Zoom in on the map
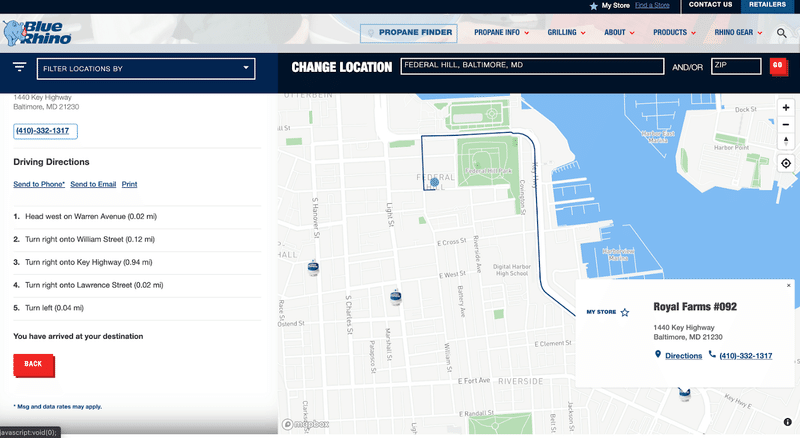 [x=786, y=108]
